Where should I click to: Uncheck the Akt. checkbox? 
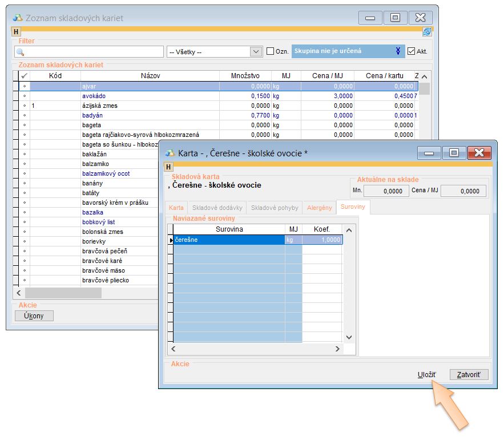(x=411, y=51)
